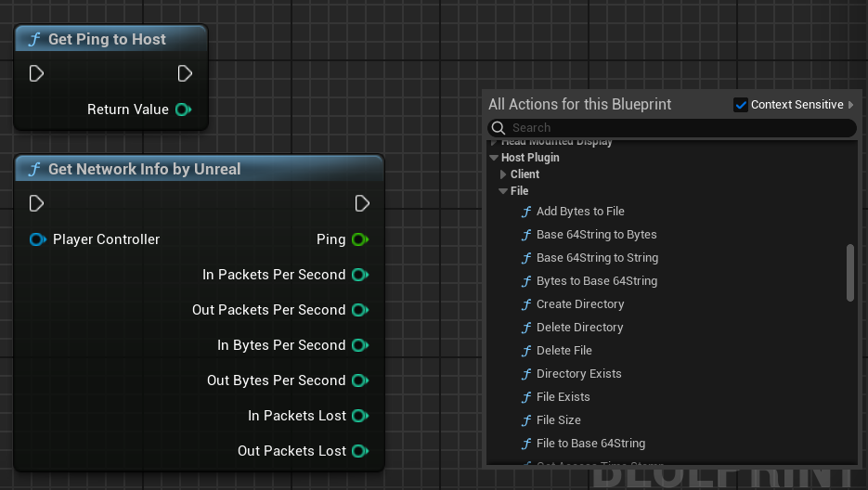This screenshot has height=490, width=868.
Task: Click the In Packets Lost pin
Action: pos(359,416)
